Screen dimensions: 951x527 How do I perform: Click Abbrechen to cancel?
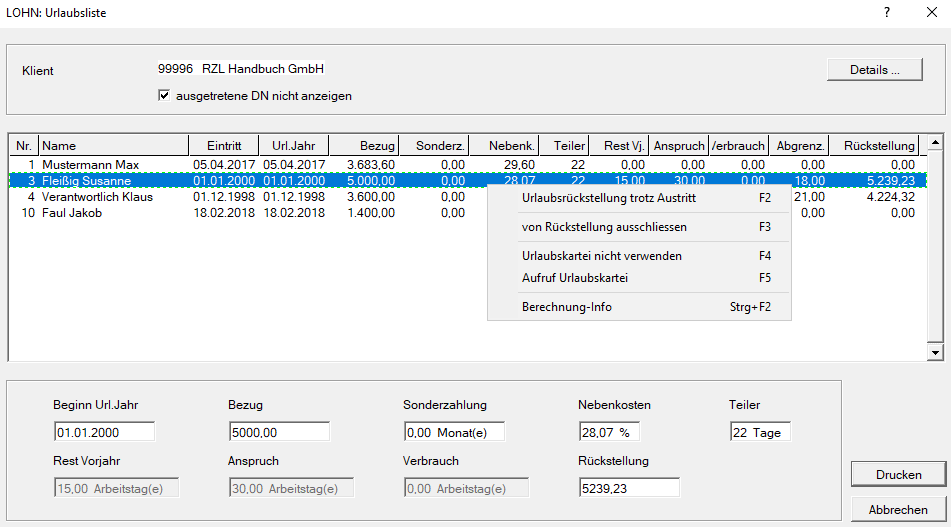(x=897, y=509)
